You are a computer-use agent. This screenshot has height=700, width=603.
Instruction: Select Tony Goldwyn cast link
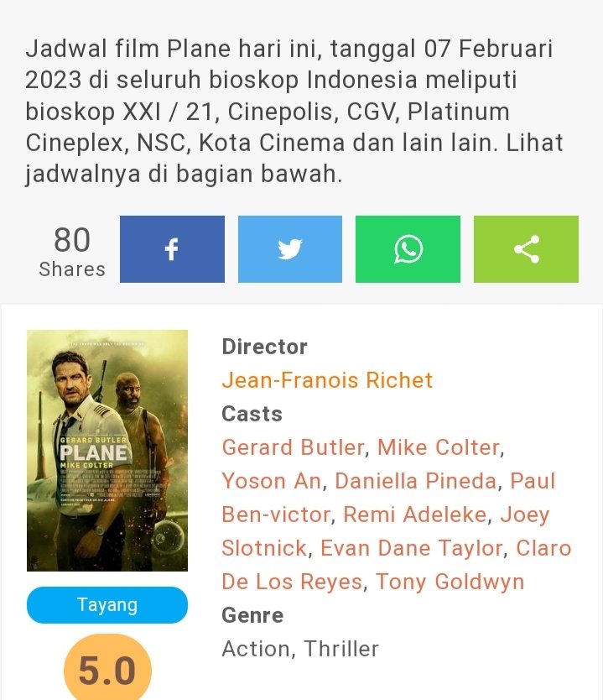(450, 582)
